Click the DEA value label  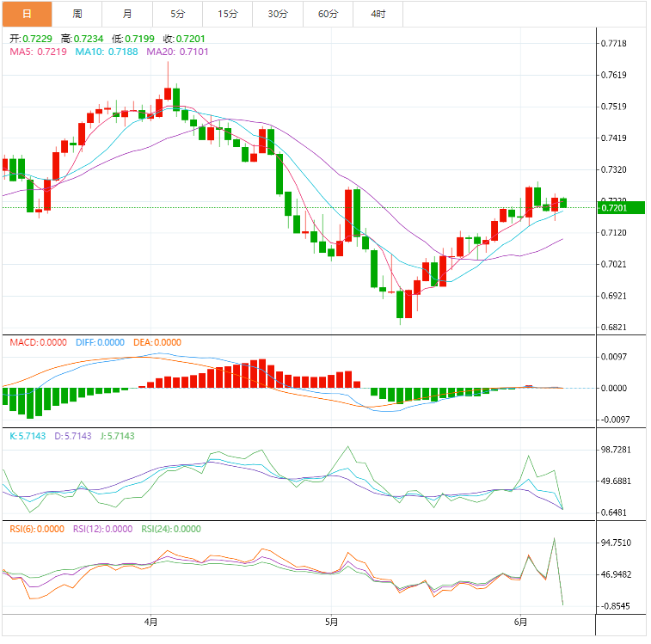pyautogui.click(x=157, y=342)
